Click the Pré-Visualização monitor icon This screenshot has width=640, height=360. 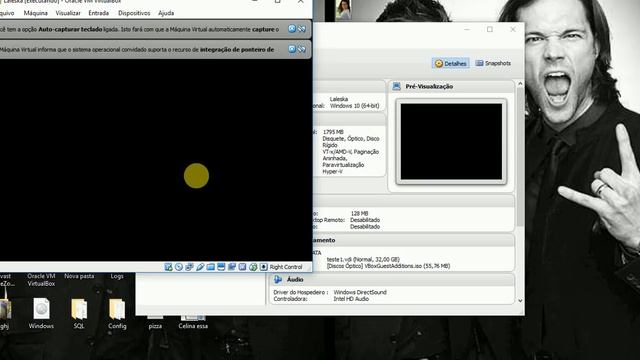point(397,86)
